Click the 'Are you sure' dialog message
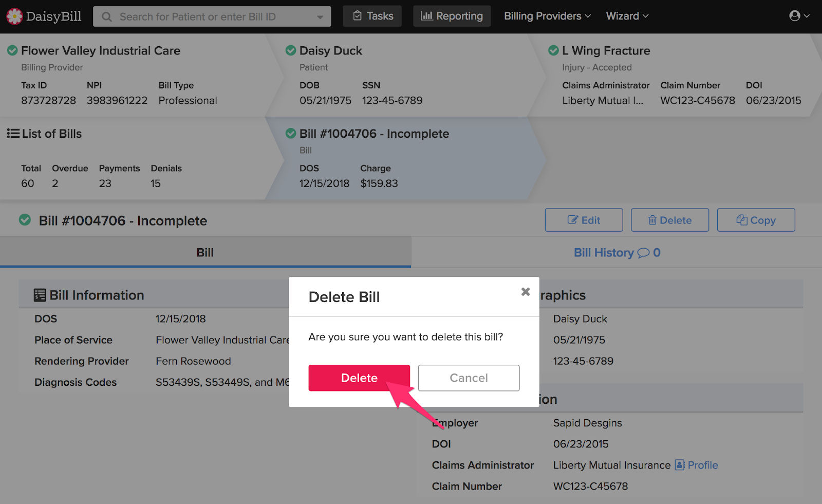 tap(406, 337)
